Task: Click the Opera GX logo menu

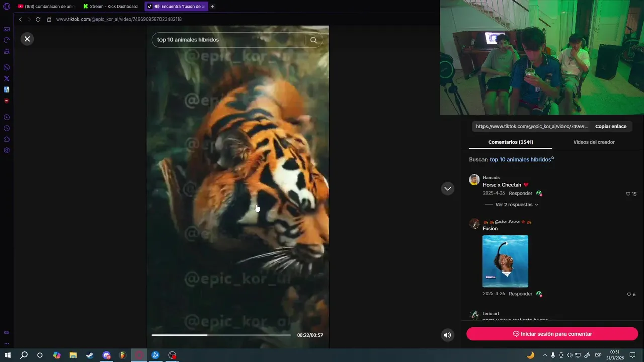Action: click(x=7, y=6)
